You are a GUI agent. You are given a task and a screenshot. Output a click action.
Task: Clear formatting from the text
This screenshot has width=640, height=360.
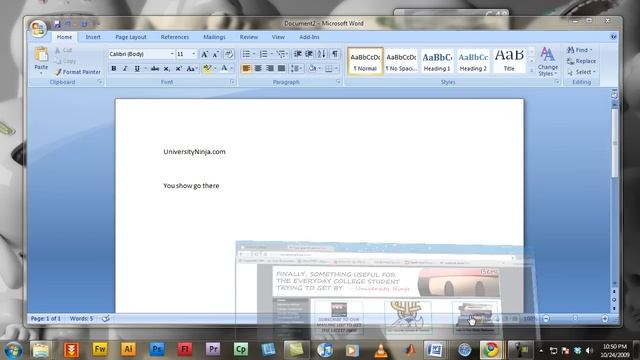tap(229, 54)
